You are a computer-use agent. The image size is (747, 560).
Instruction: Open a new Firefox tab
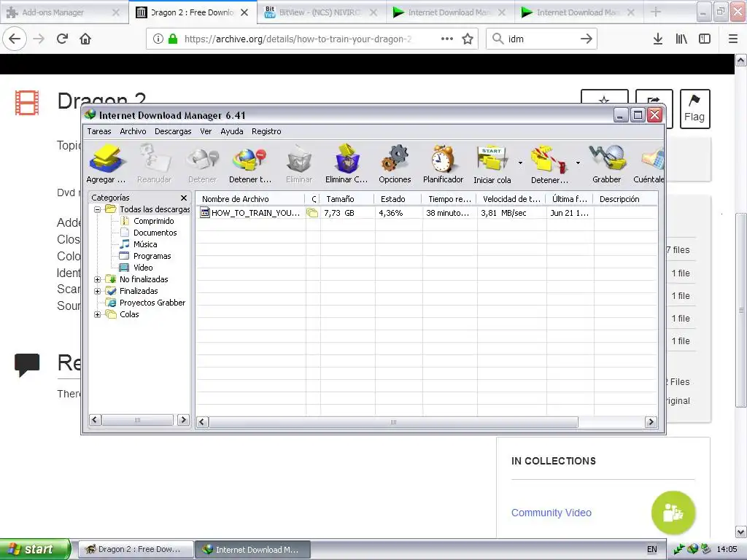click(656, 12)
